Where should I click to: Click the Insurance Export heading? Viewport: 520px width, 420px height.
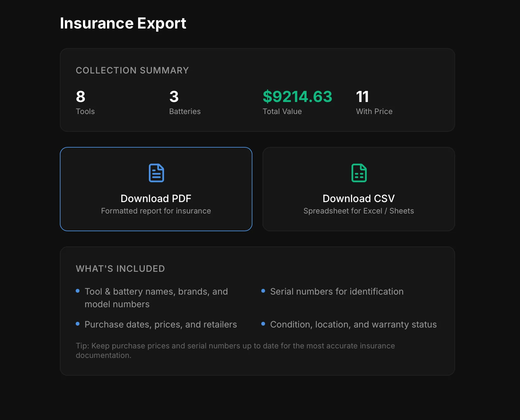[x=123, y=23]
